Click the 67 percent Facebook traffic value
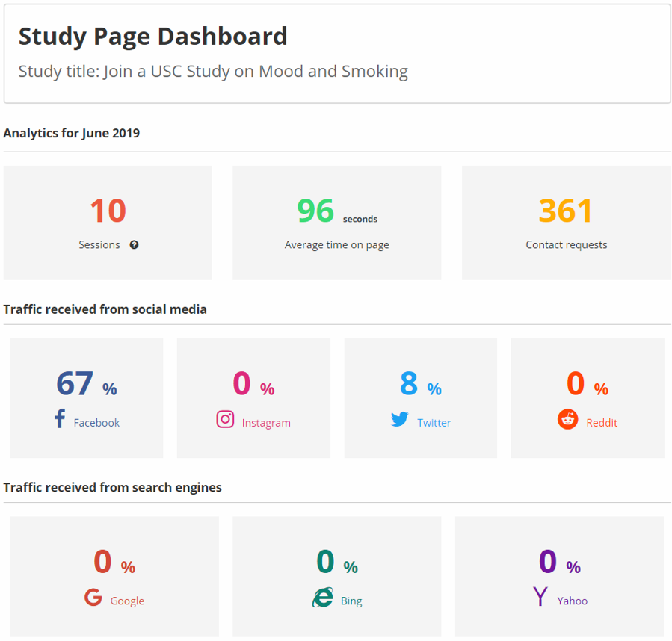 coord(75,384)
